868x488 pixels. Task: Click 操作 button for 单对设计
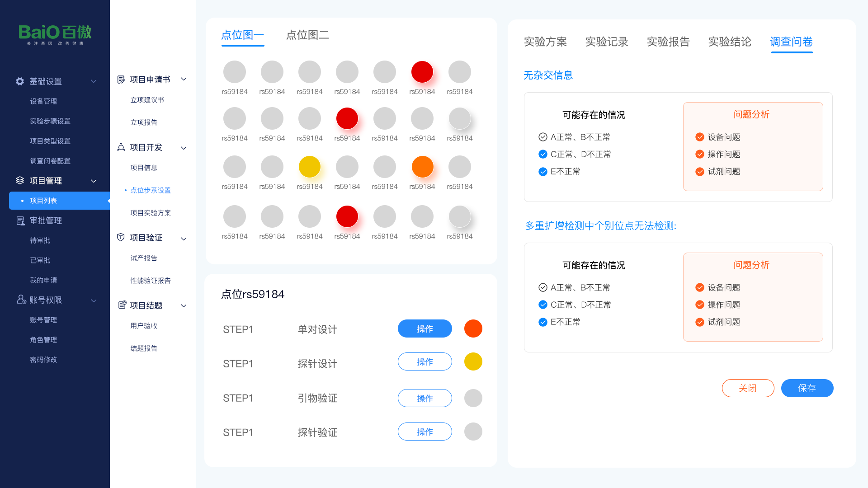(425, 328)
